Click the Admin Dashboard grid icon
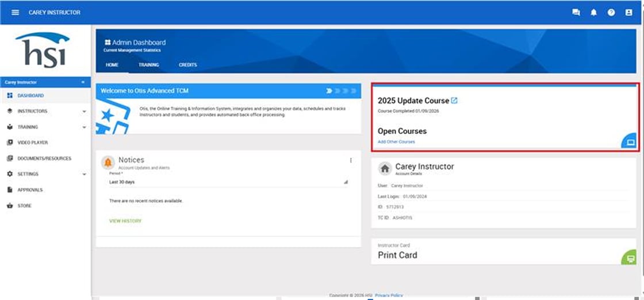The height and width of the screenshot is (300, 644). coord(108,43)
